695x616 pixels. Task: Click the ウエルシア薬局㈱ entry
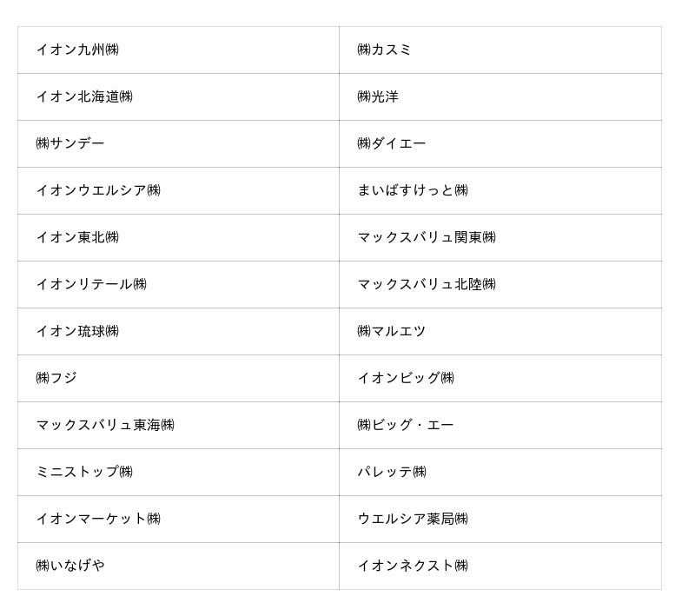pyautogui.click(x=413, y=519)
